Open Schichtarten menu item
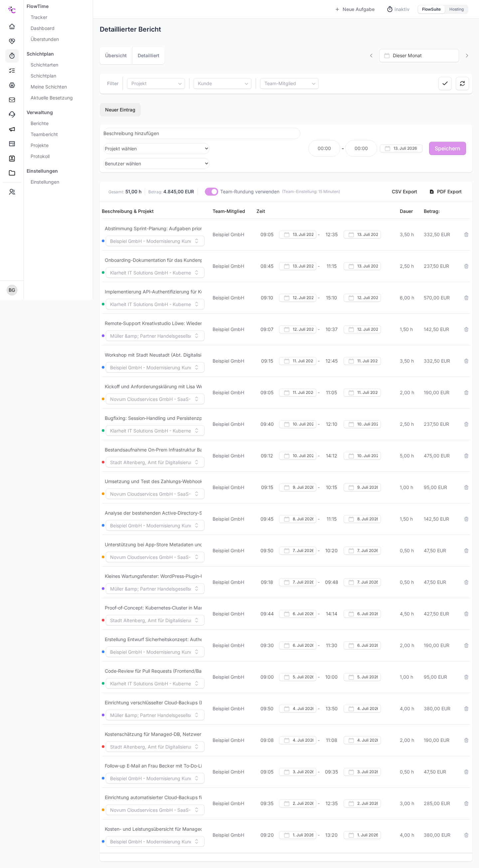Viewport: 479px width, 868px height. point(44,65)
